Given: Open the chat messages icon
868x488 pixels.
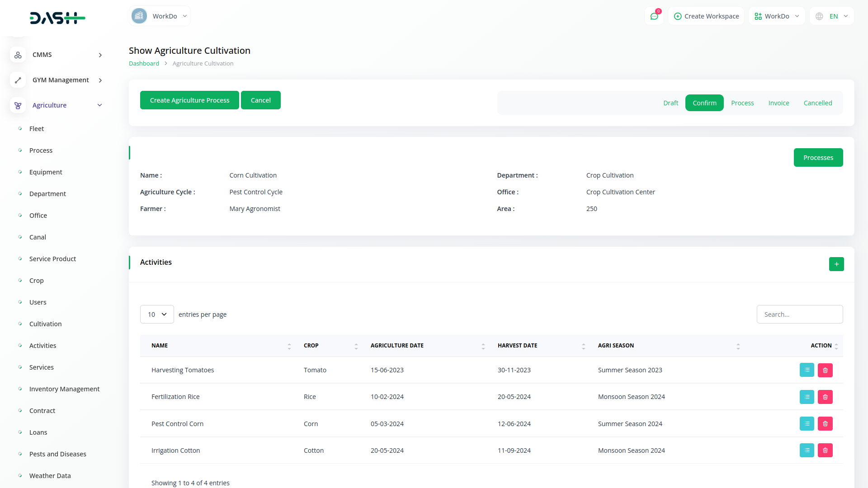Looking at the screenshot, I should [654, 16].
